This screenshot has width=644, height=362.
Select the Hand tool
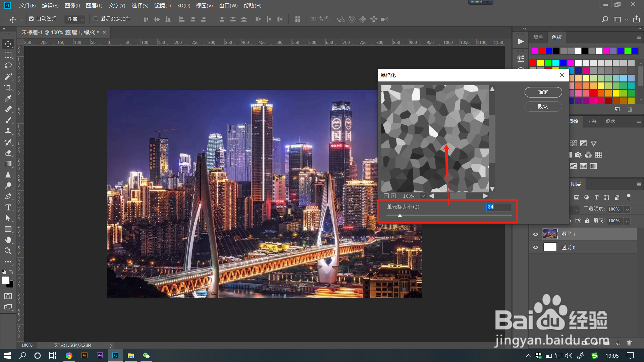click(x=8, y=240)
